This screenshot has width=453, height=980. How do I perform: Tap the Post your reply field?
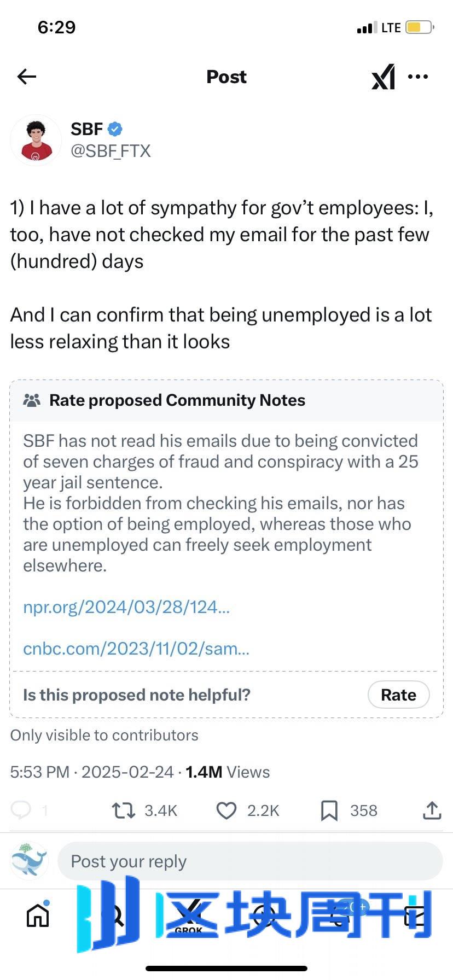(250, 861)
